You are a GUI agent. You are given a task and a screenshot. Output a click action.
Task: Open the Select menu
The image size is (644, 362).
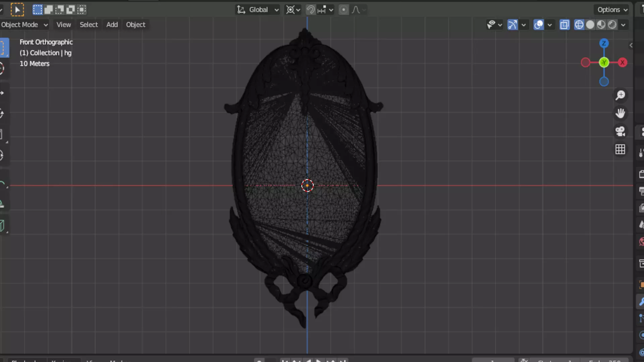point(89,25)
